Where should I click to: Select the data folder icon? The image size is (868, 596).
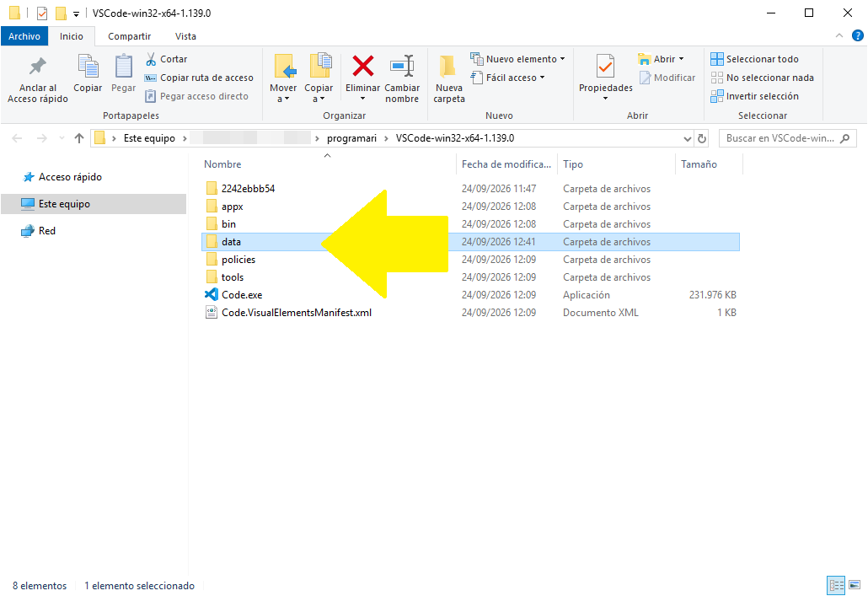[211, 241]
